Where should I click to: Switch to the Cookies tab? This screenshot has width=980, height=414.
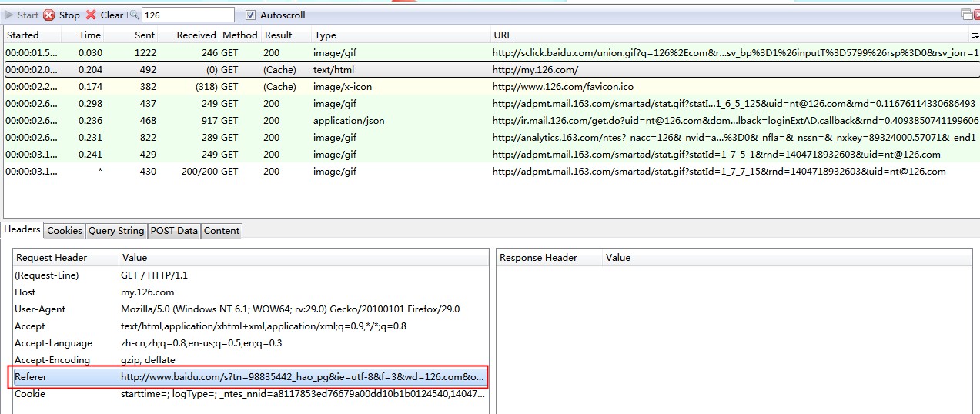(65, 231)
